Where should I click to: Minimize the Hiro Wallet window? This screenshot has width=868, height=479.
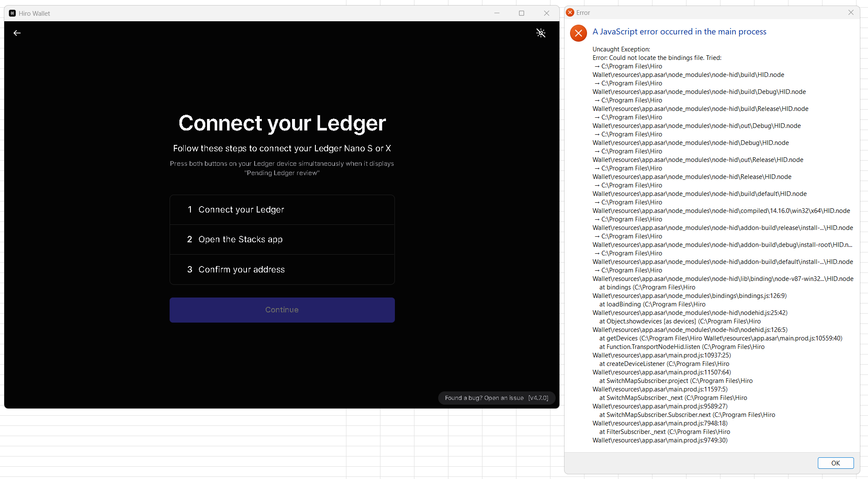tap(496, 13)
